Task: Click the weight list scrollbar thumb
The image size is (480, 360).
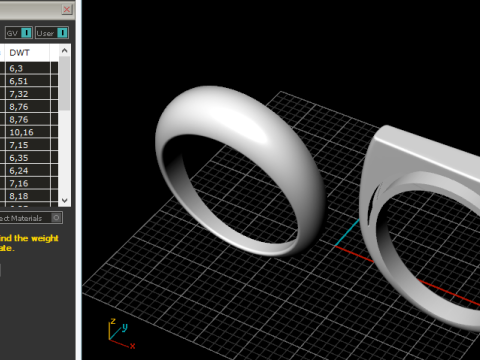Action: pos(65,83)
